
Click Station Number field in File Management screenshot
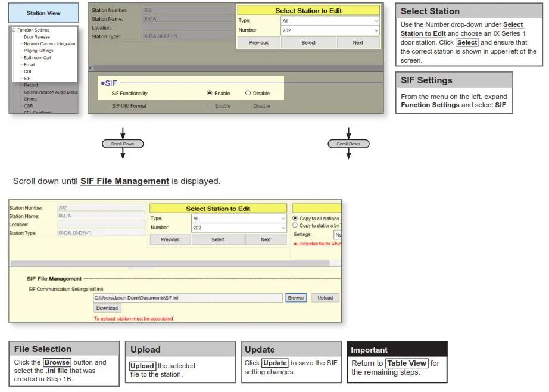[101, 207]
